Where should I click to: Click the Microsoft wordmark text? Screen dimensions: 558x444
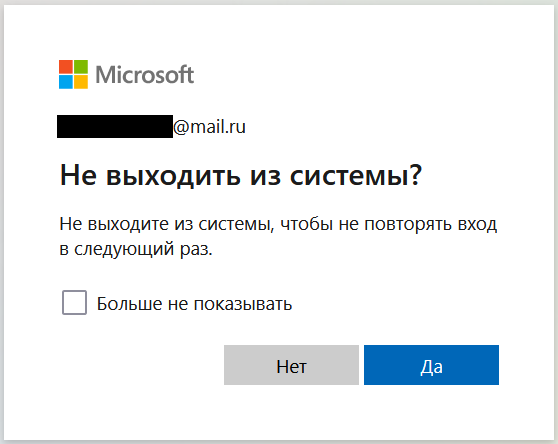[145, 75]
